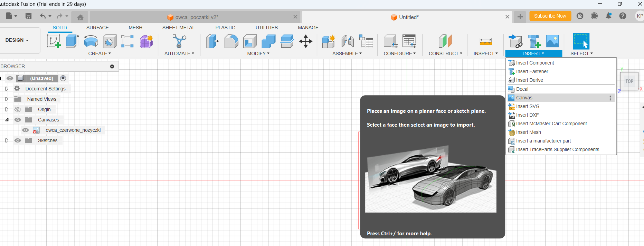Open the CONSTRUCT dropdown menu
The height and width of the screenshot is (246, 644).
click(445, 53)
